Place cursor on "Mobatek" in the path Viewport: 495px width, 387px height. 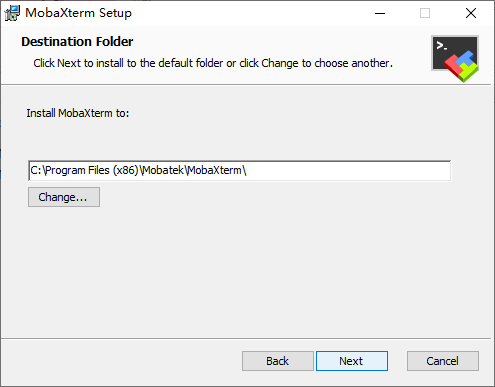pos(163,170)
